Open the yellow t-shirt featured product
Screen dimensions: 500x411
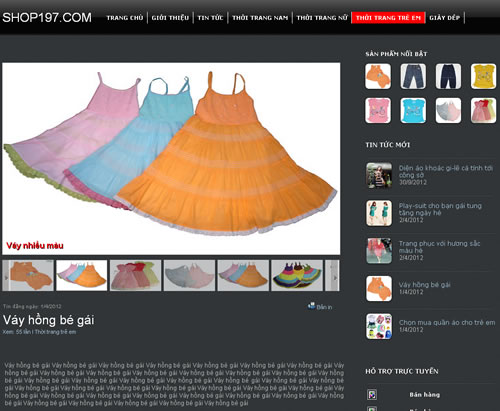[483, 76]
